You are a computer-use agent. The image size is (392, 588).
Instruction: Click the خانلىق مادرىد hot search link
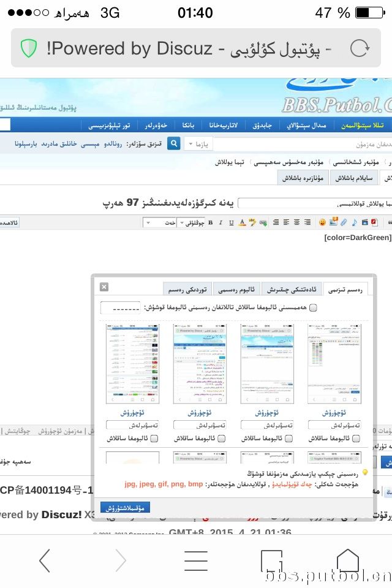tap(59, 144)
